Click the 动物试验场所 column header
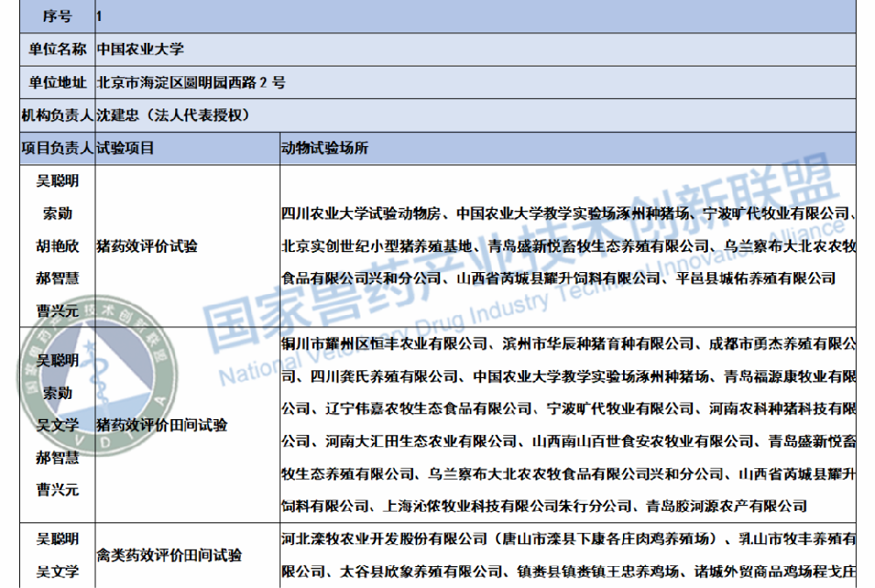Screen dimensions: 875x588 coord(568,149)
